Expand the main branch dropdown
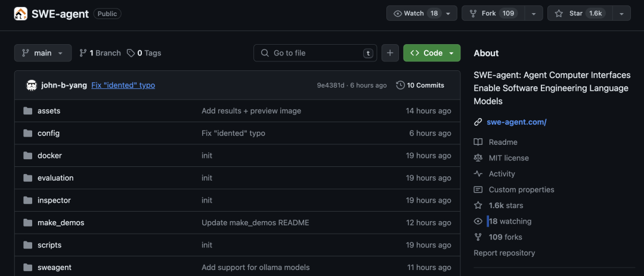The image size is (644, 276). (x=43, y=53)
